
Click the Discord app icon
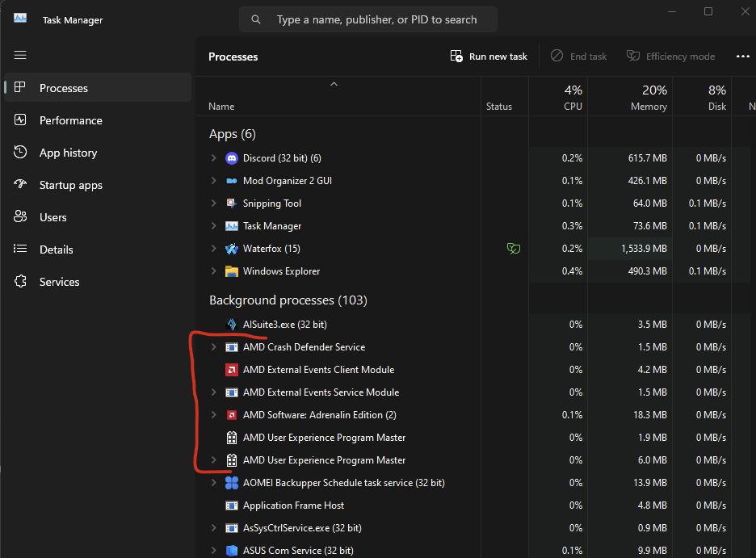(231, 158)
